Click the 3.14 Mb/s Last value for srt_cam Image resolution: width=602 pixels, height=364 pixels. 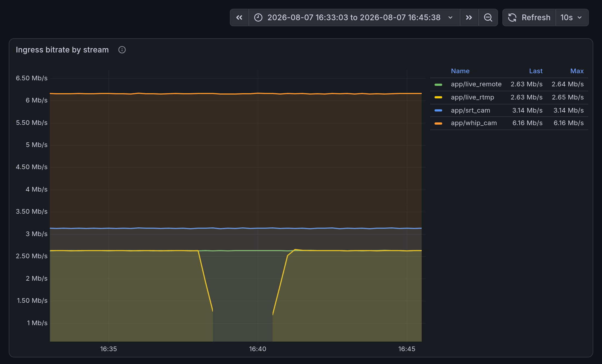[x=527, y=110]
